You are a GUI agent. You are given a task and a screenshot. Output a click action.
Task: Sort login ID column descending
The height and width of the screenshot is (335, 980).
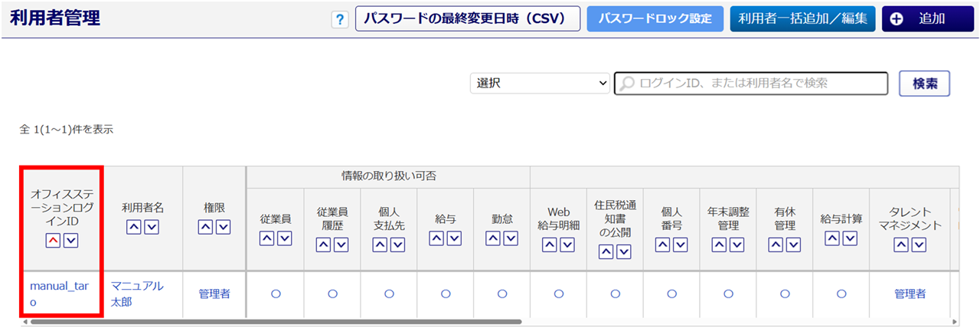pos(70,241)
